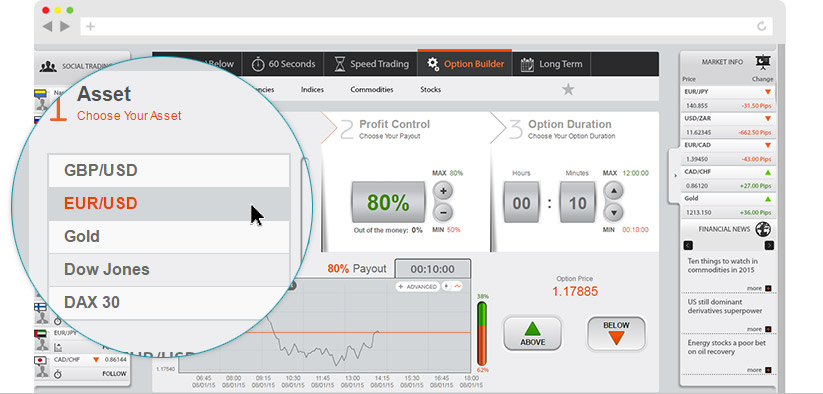Screen dimensions: 823x394
Task: Expand the Advanced chart options
Action: [418, 286]
